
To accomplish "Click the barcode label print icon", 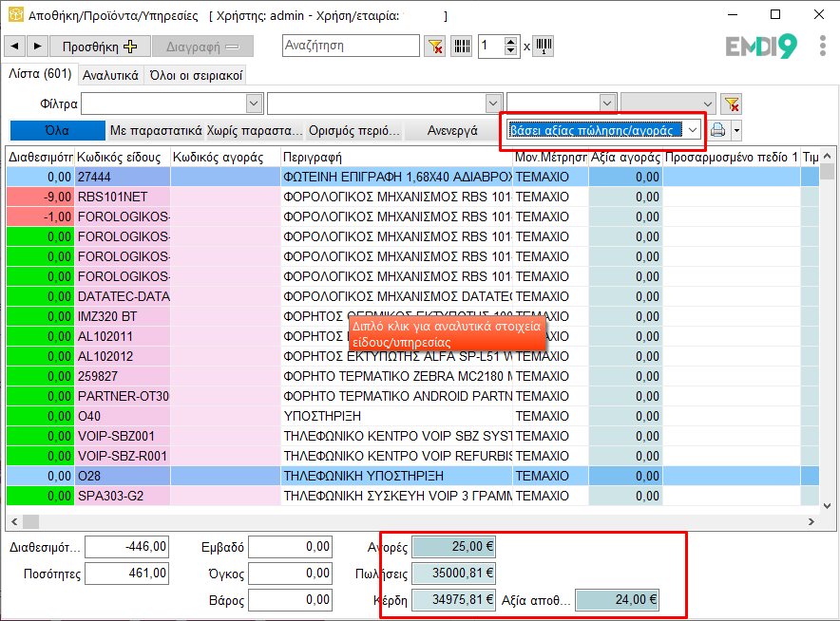I will pyautogui.click(x=544, y=46).
